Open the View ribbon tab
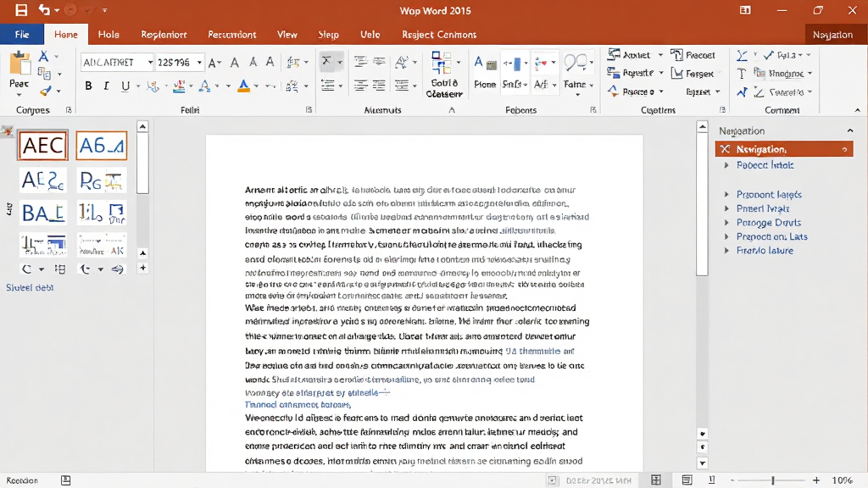Screen dimensions: 868x488 (x=287, y=34)
